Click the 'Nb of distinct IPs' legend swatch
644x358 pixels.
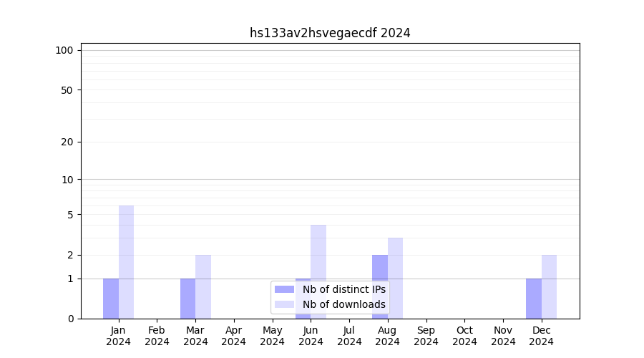[284, 289]
